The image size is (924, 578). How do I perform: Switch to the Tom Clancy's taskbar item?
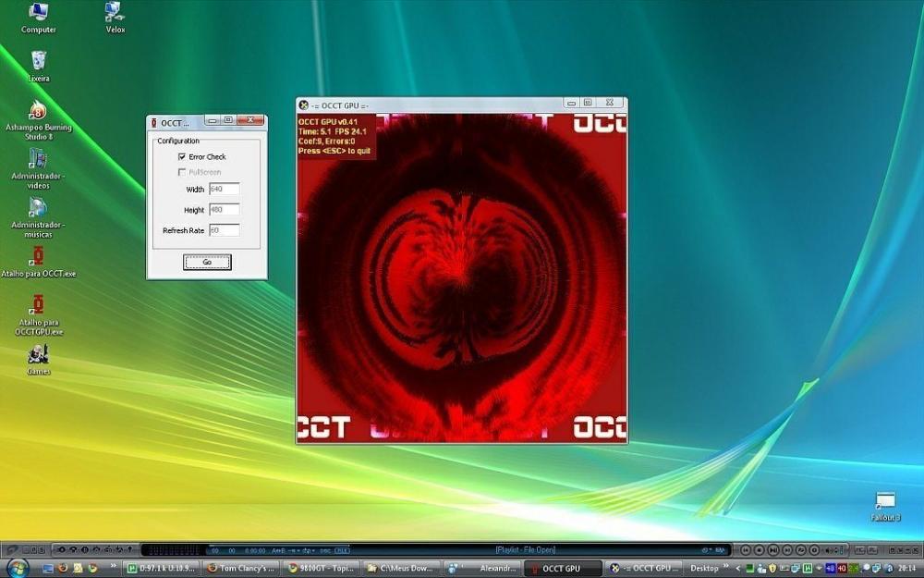point(241,568)
